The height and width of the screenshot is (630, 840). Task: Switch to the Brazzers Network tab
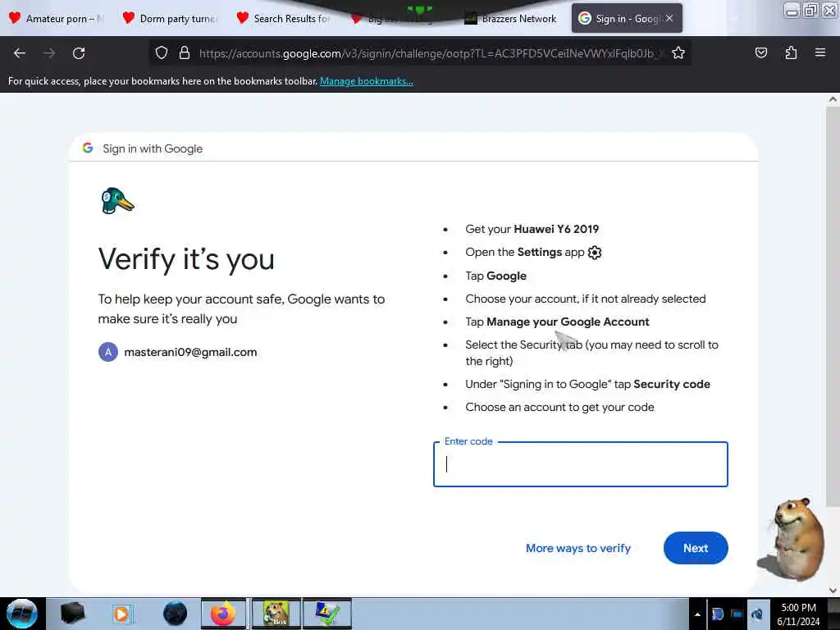(x=510, y=18)
